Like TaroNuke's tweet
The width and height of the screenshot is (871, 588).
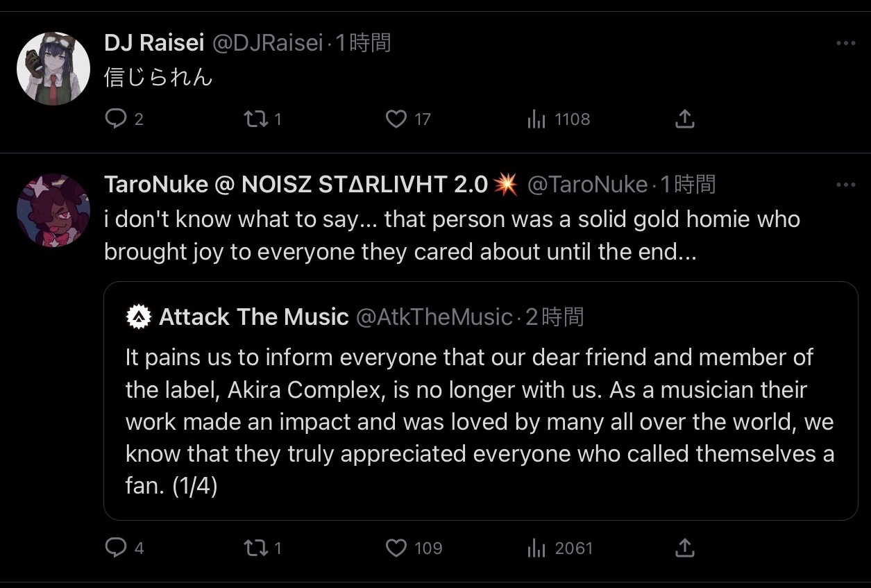[396, 548]
